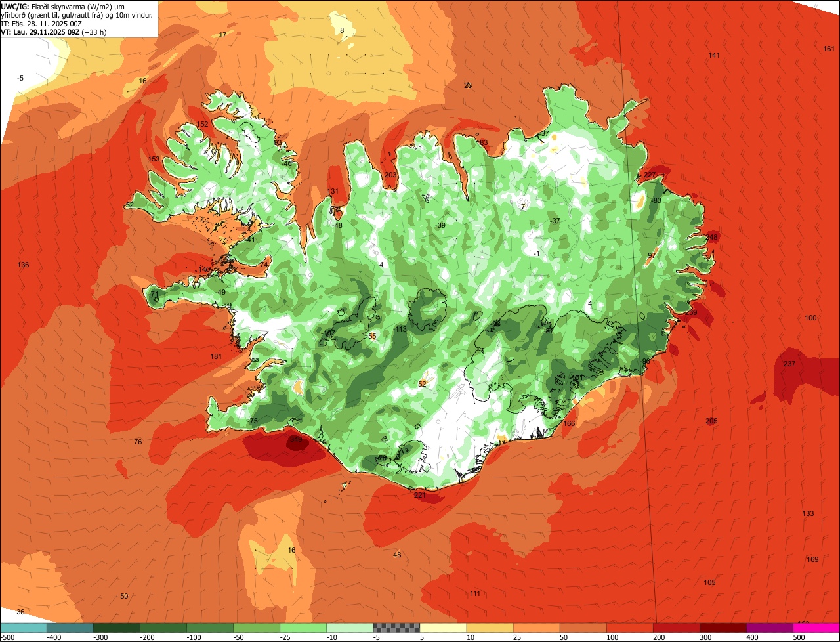Click the purple 400 to 500 legend swatch
This screenshot has height=642, width=840.
point(770,628)
